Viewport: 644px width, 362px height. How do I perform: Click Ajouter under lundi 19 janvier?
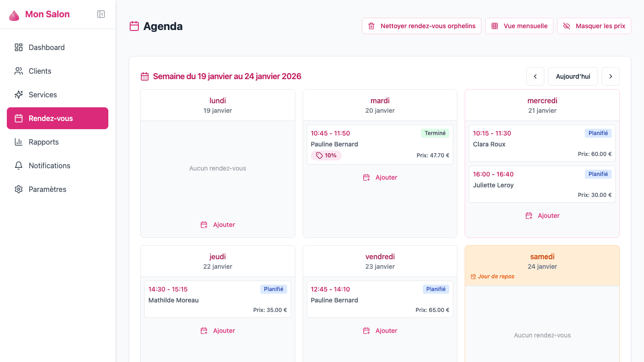click(218, 224)
